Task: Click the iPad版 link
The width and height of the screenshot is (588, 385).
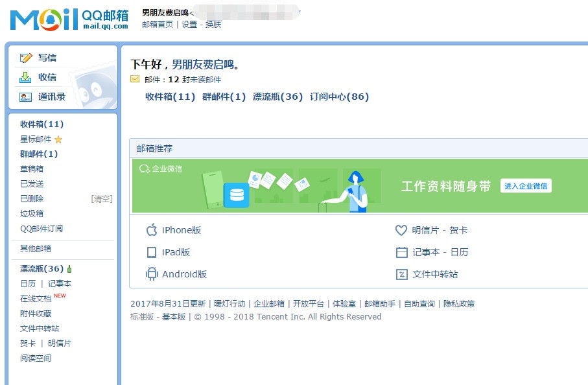Action: [176, 252]
